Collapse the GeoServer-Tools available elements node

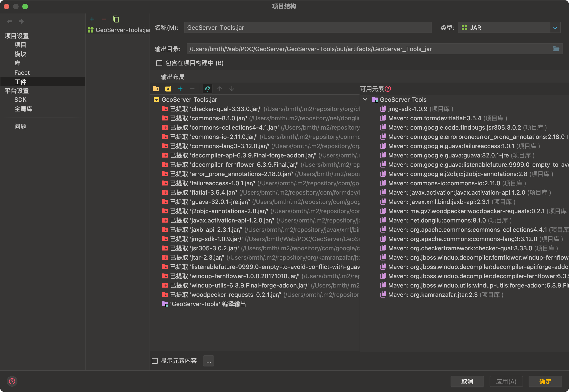[365, 100]
